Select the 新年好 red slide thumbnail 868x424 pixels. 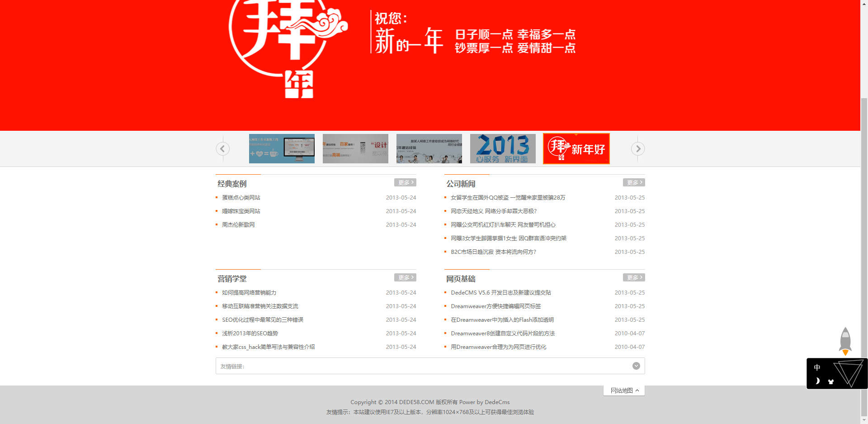(x=576, y=148)
